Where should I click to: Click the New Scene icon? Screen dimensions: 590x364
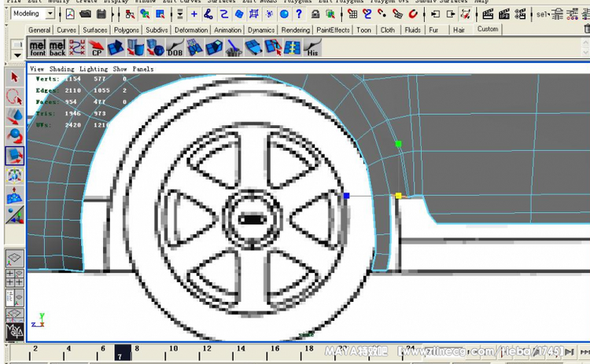70,14
